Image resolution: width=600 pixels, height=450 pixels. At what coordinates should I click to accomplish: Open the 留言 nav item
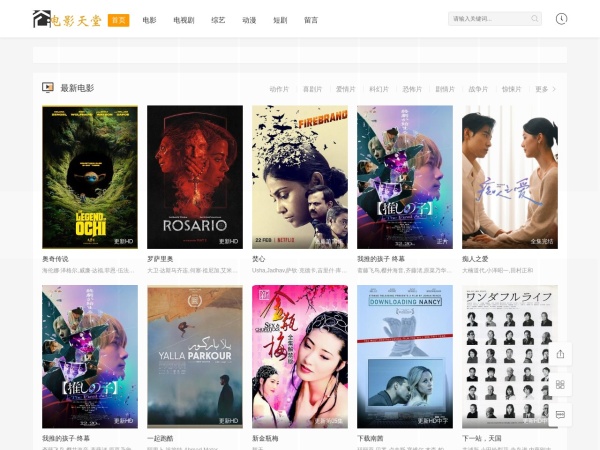click(x=311, y=20)
